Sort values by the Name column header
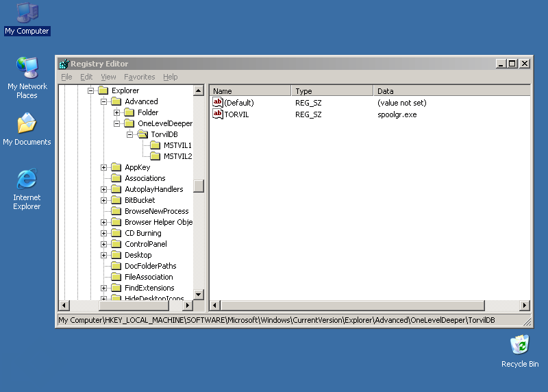548x392 pixels. click(250, 91)
